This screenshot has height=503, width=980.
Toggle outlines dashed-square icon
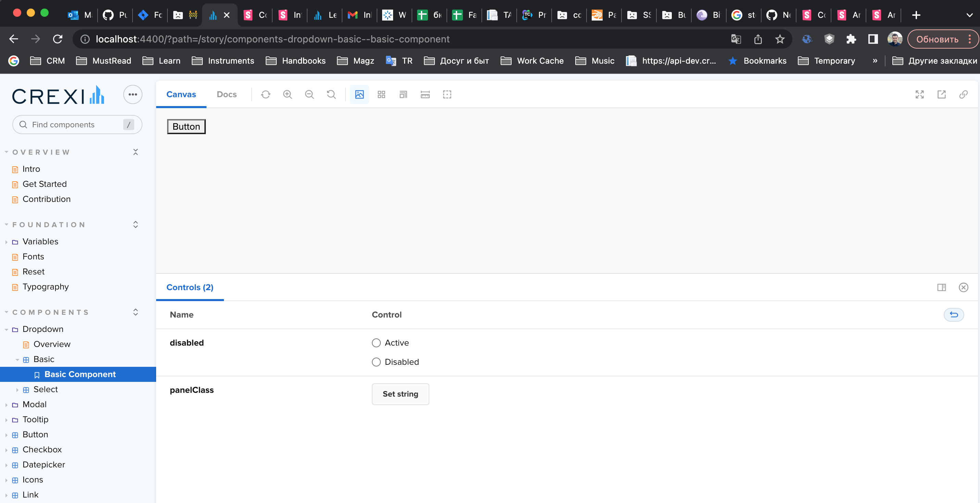(x=447, y=94)
